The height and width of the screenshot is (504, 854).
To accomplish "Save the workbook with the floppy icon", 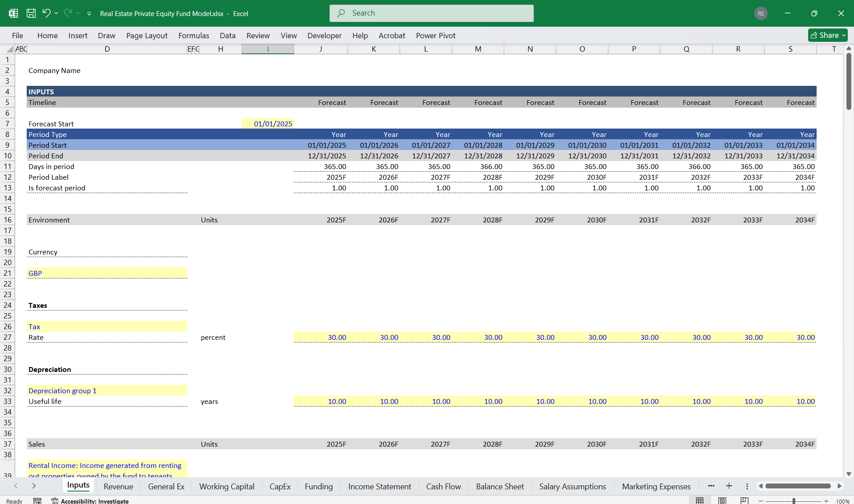I will (31, 13).
